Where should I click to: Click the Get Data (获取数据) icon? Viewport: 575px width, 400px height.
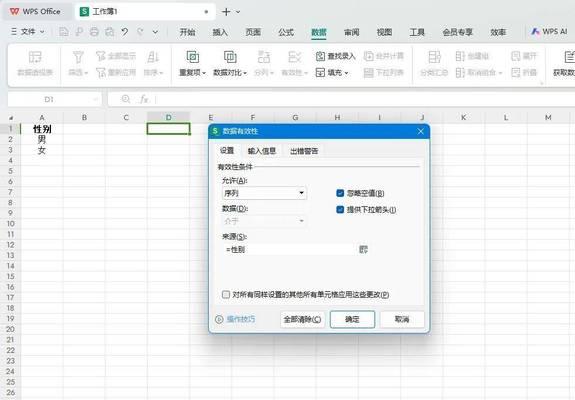(x=569, y=57)
